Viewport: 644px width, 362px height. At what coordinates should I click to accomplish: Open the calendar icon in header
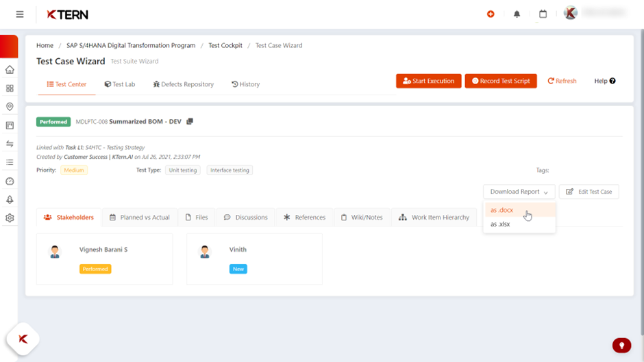tap(543, 14)
